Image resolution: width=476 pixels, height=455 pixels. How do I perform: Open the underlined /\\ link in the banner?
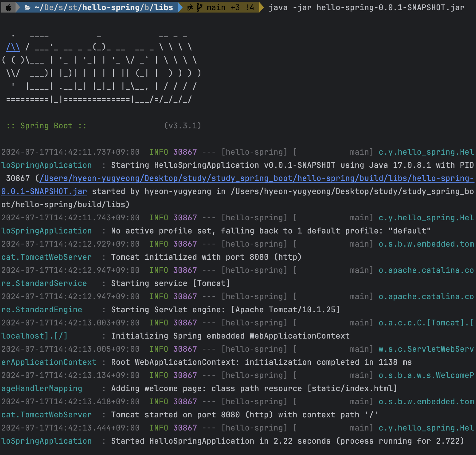pyautogui.click(x=13, y=47)
